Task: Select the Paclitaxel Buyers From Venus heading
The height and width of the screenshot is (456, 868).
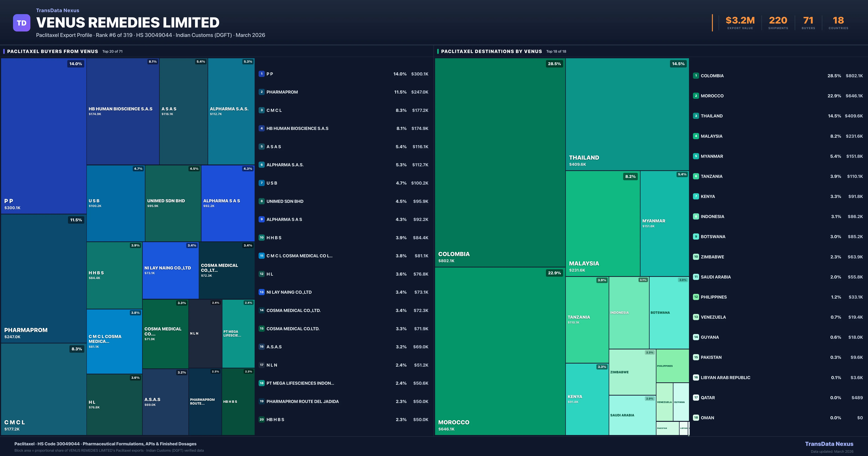Action: pos(53,51)
